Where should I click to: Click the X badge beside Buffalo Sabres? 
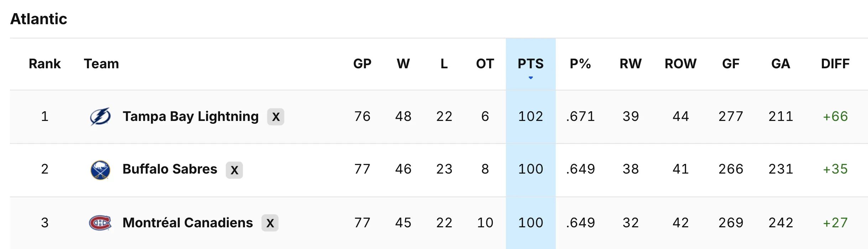[234, 170]
